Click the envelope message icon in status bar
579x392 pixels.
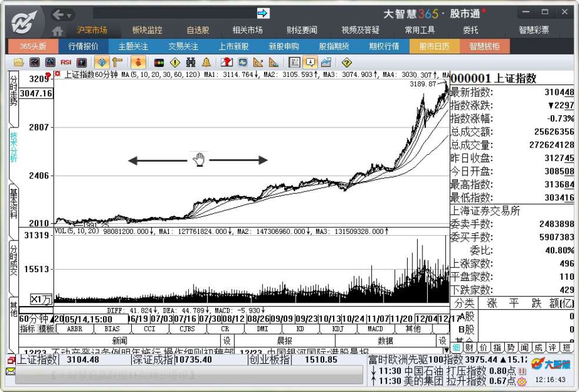11,371
